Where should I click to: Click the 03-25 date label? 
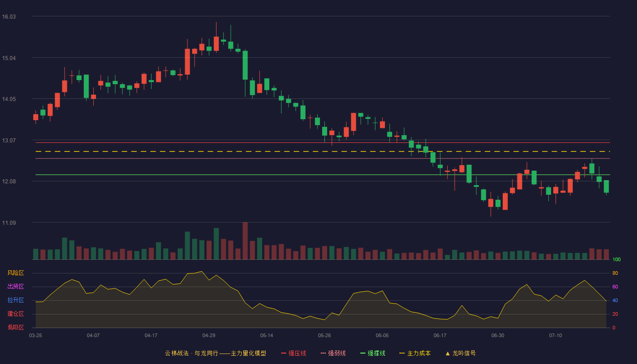(35, 335)
